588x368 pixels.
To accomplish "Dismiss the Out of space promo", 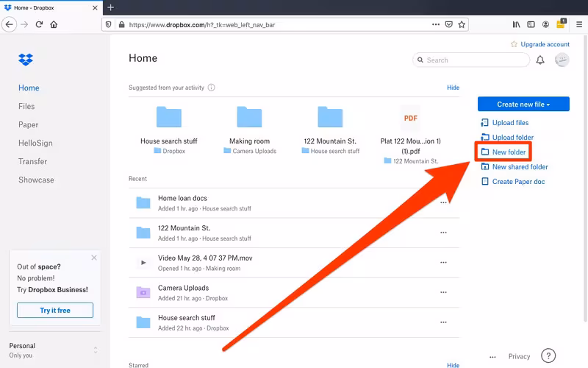I will pos(94,258).
